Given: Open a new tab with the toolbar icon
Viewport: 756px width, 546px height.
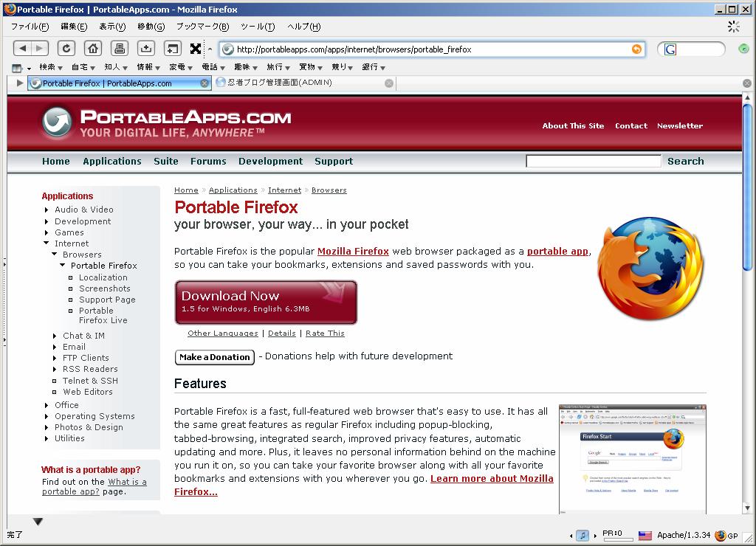Looking at the screenshot, I should [x=172, y=48].
